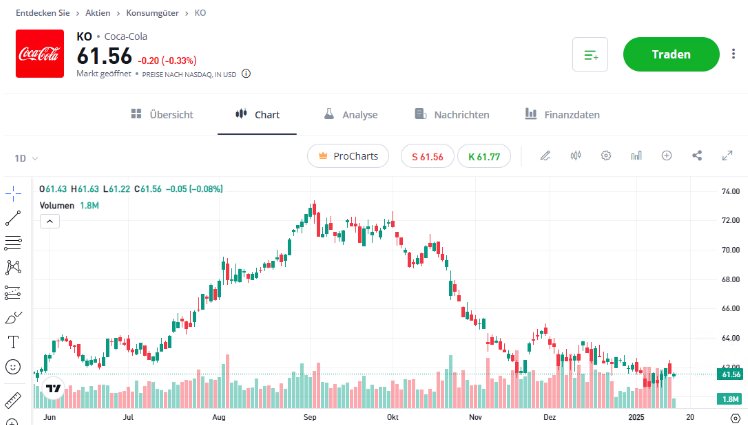Select the Chart tab
Viewport: 748px width, 425px height.
point(257,114)
